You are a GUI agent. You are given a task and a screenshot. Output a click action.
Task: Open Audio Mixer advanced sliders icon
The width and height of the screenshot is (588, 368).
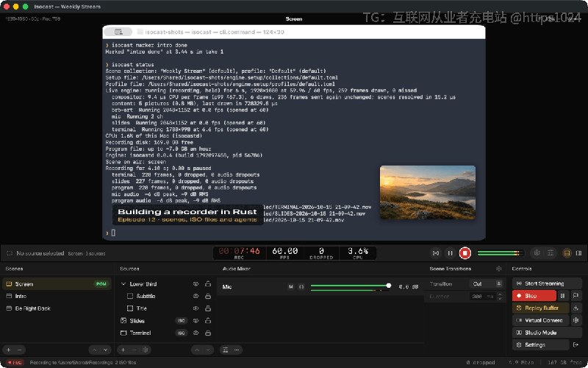coord(226,350)
